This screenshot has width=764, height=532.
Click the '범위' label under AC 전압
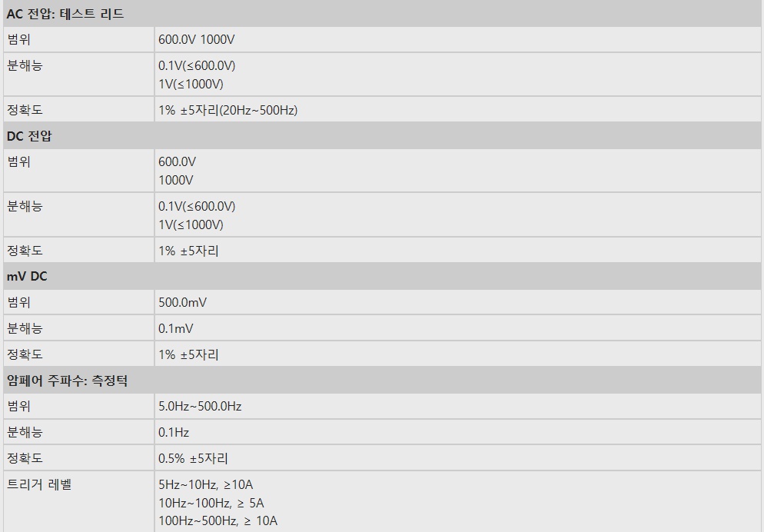18,40
